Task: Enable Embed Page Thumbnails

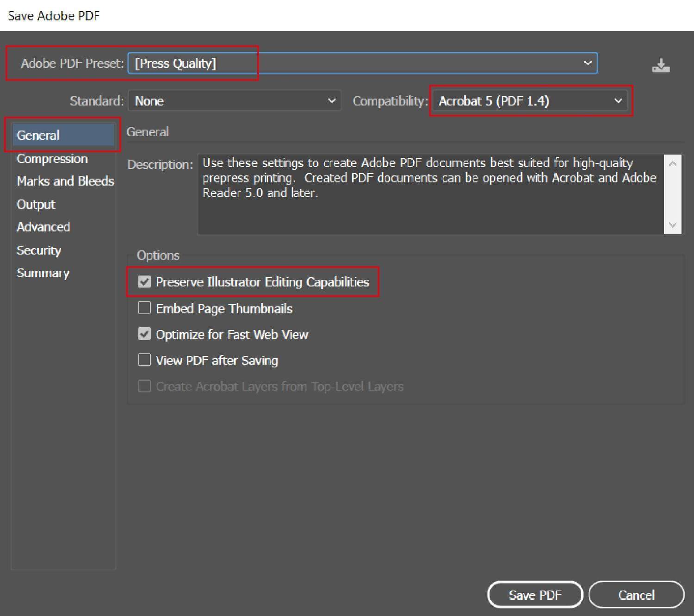Action: pos(144,308)
